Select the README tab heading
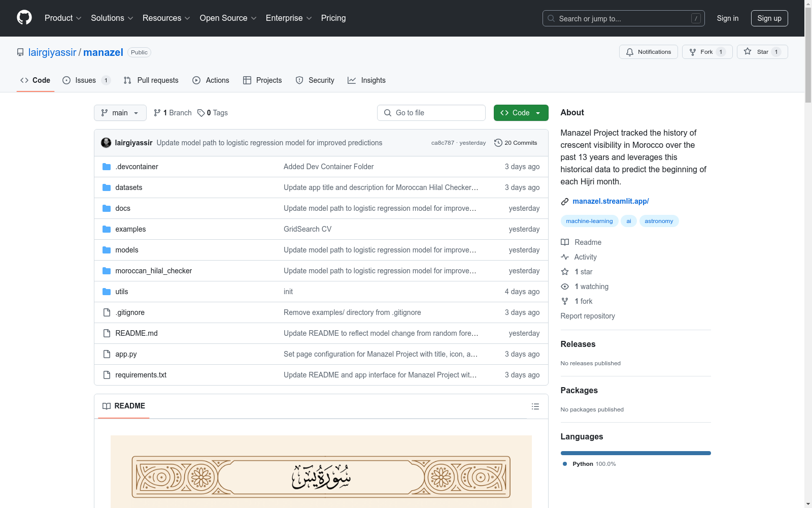The image size is (812, 508). coord(124,406)
